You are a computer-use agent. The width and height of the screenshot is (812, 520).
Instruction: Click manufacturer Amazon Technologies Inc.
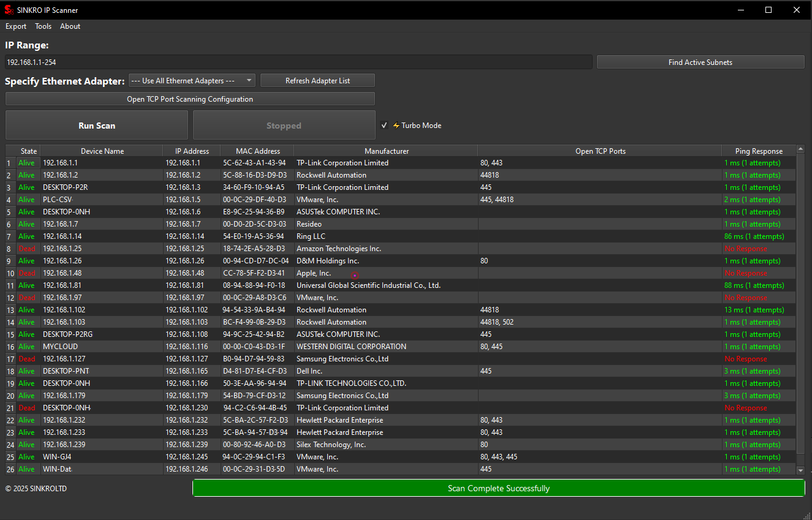point(339,249)
